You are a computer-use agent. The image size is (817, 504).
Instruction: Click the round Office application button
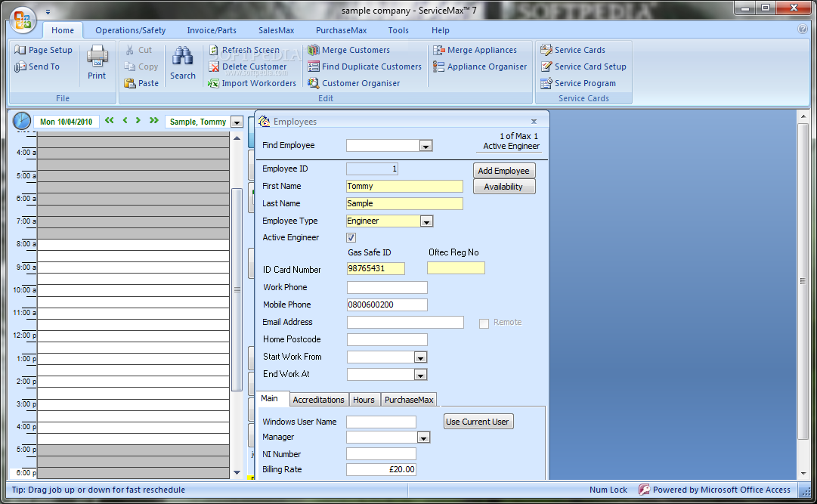(23, 20)
